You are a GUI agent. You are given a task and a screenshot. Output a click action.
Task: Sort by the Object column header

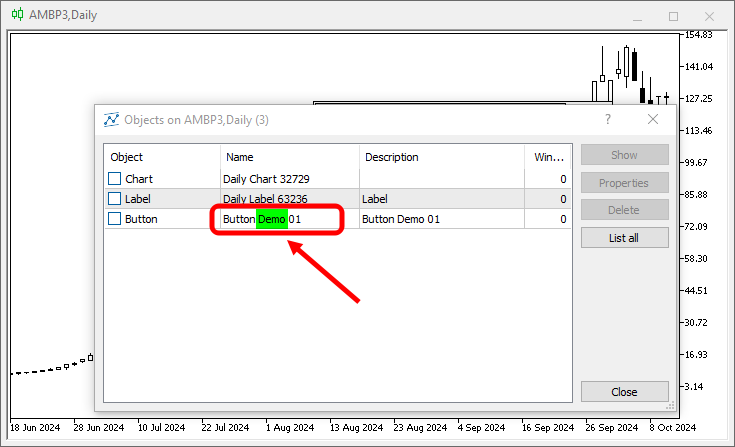click(162, 157)
